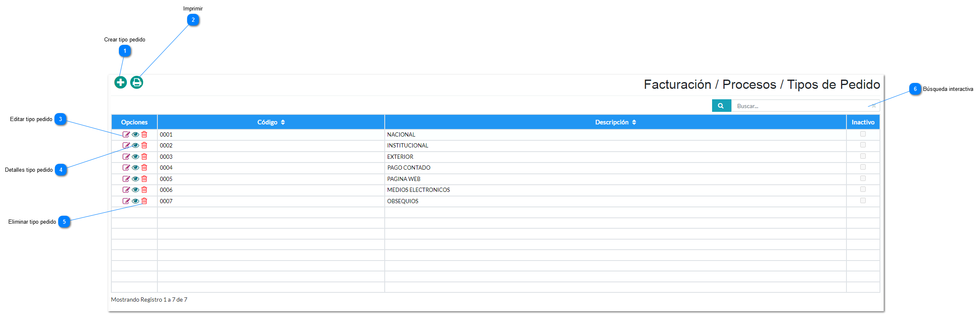Select code cell 0003
Viewport: 980px width, 315px height.
(271, 157)
